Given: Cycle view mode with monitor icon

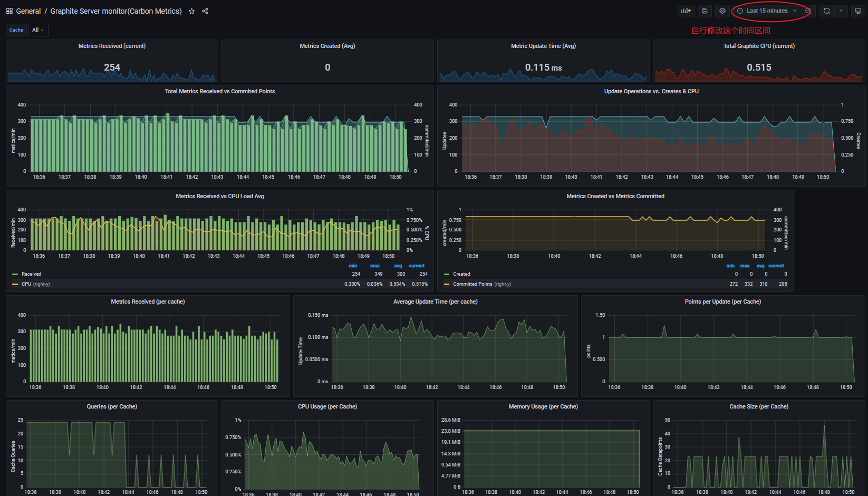Looking at the screenshot, I should point(858,11).
